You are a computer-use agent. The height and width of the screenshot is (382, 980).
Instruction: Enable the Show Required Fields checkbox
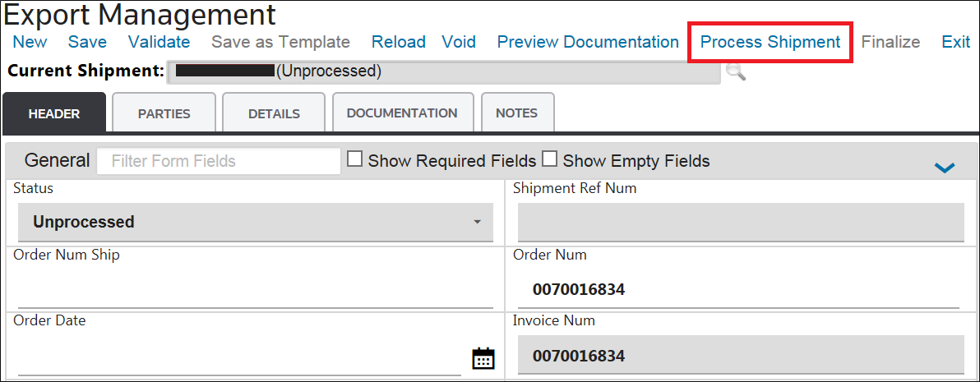pyautogui.click(x=355, y=160)
